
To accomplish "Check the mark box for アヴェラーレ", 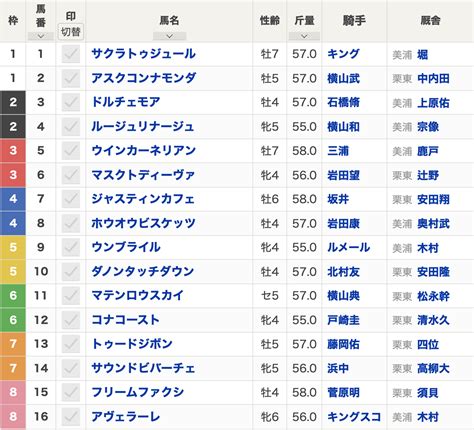I will click(x=71, y=417).
